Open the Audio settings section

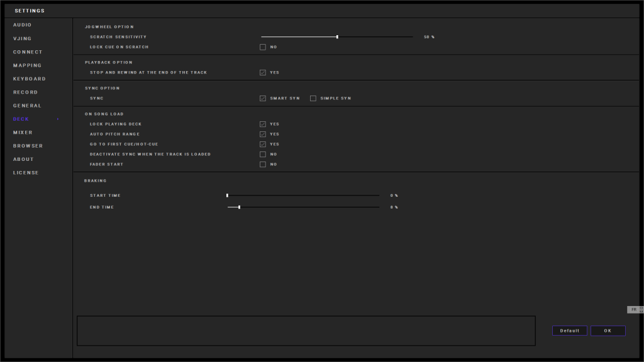pyautogui.click(x=23, y=25)
